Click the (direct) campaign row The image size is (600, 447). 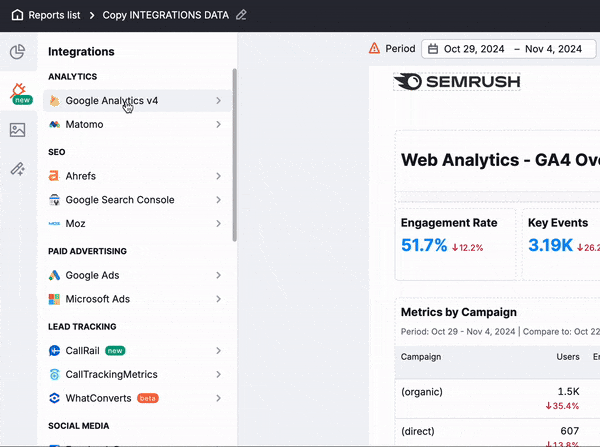click(418, 431)
